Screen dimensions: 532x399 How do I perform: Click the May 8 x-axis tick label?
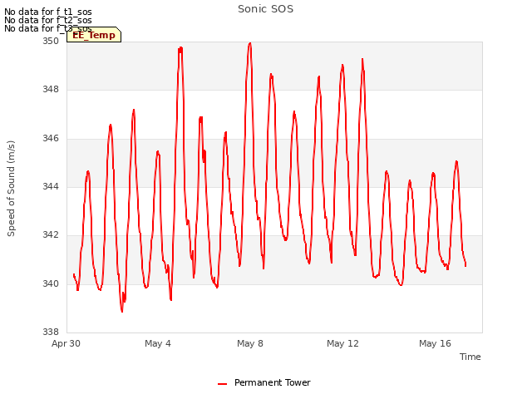[250, 343]
